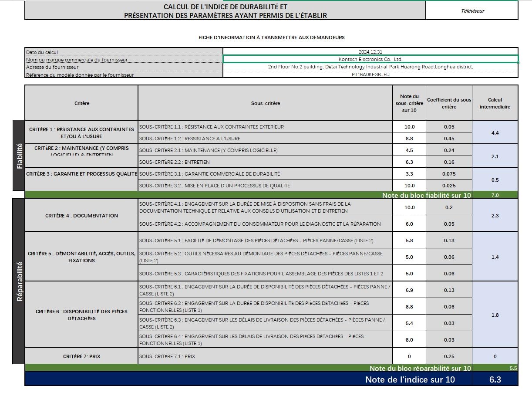Click the 3.3 note for garantie commerciale
This screenshot has height=393, width=532.
coord(409,174)
